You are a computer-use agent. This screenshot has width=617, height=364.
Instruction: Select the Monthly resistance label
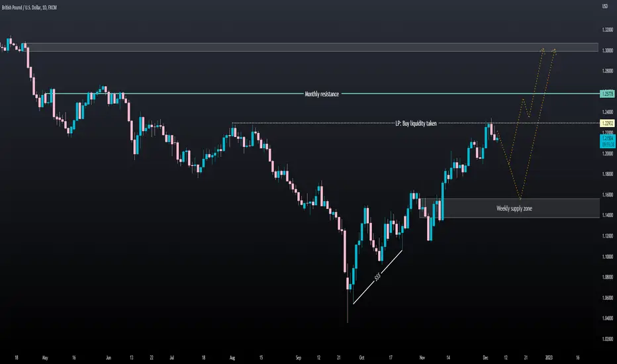click(322, 94)
